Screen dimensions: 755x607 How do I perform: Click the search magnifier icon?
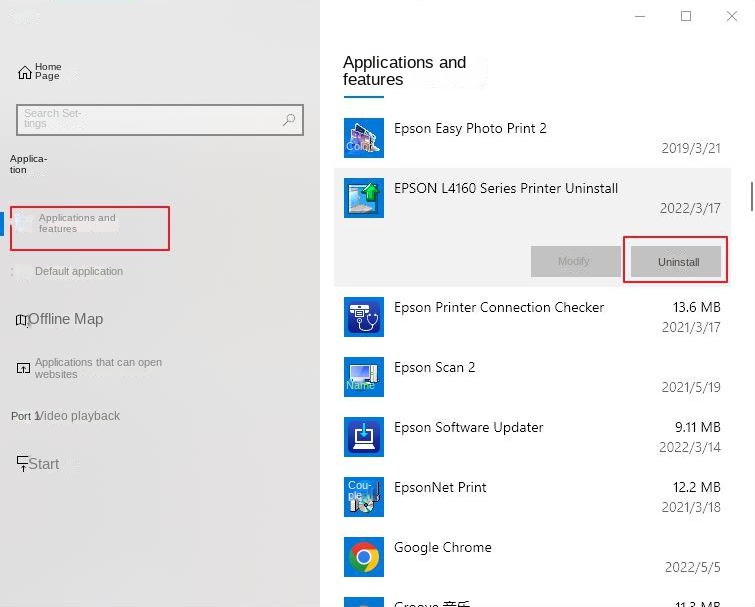[x=289, y=120]
